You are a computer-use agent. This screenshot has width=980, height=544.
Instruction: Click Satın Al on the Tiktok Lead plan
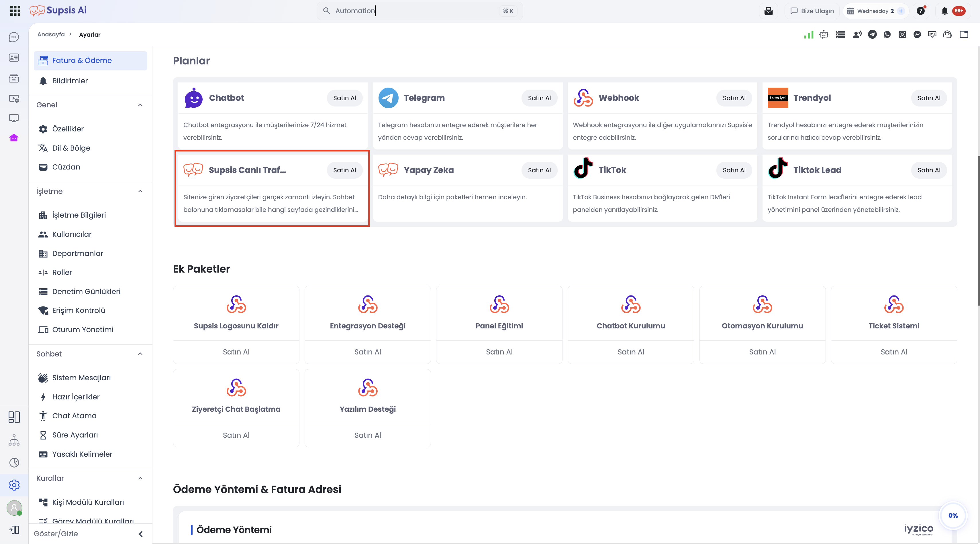pyautogui.click(x=929, y=170)
